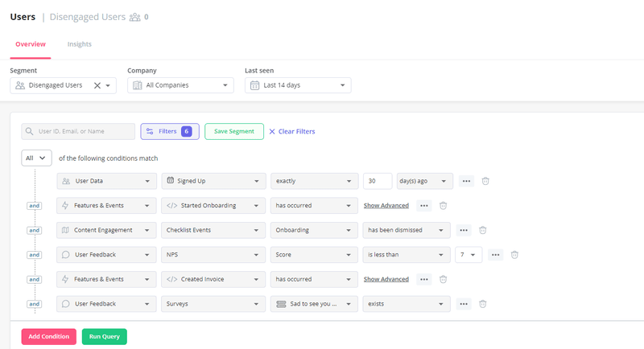Open more options for Created Invoice row
The image size is (644, 349).
pos(424,279)
